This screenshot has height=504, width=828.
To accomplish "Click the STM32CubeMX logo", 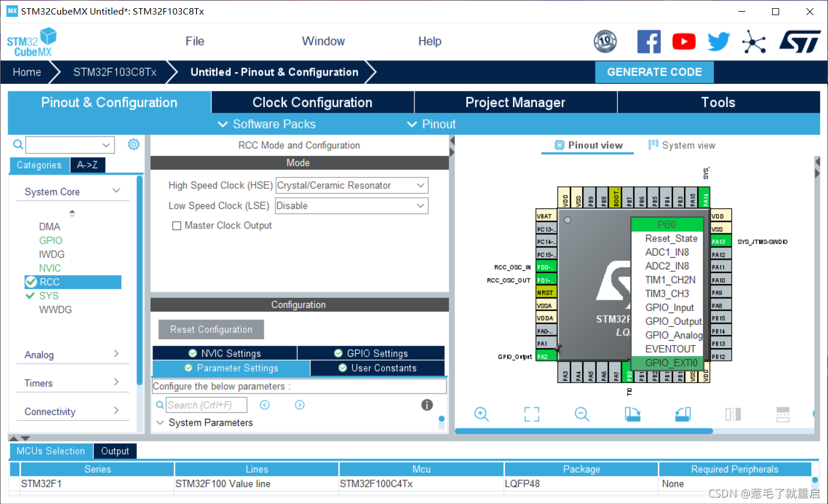I will [31, 42].
